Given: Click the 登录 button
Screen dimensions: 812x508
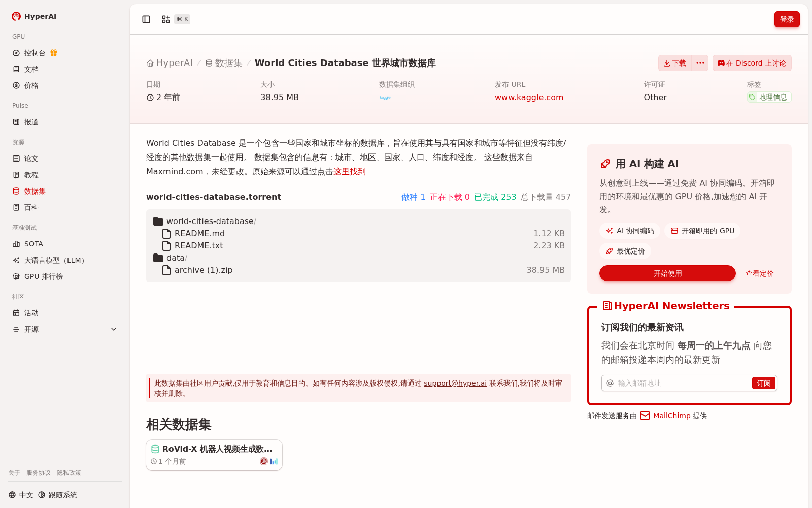Looking at the screenshot, I should [x=787, y=19].
